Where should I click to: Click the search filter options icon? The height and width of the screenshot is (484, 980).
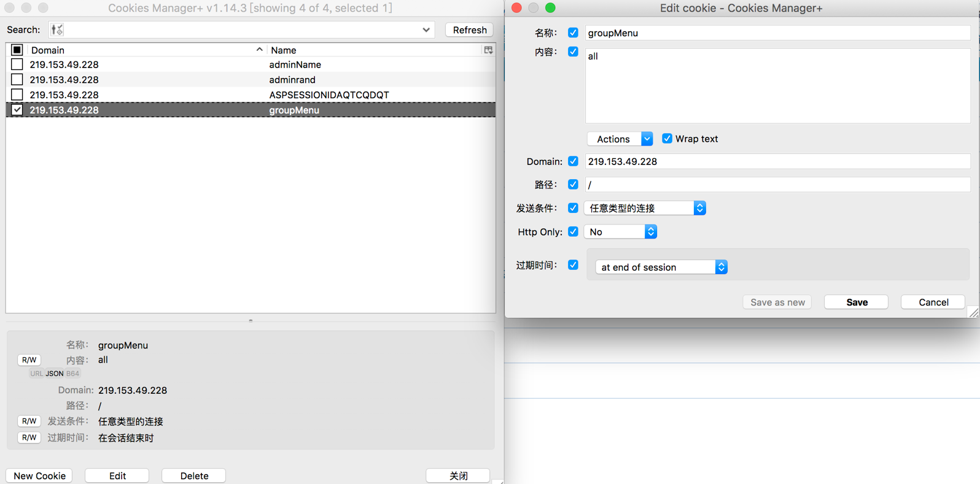point(57,29)
